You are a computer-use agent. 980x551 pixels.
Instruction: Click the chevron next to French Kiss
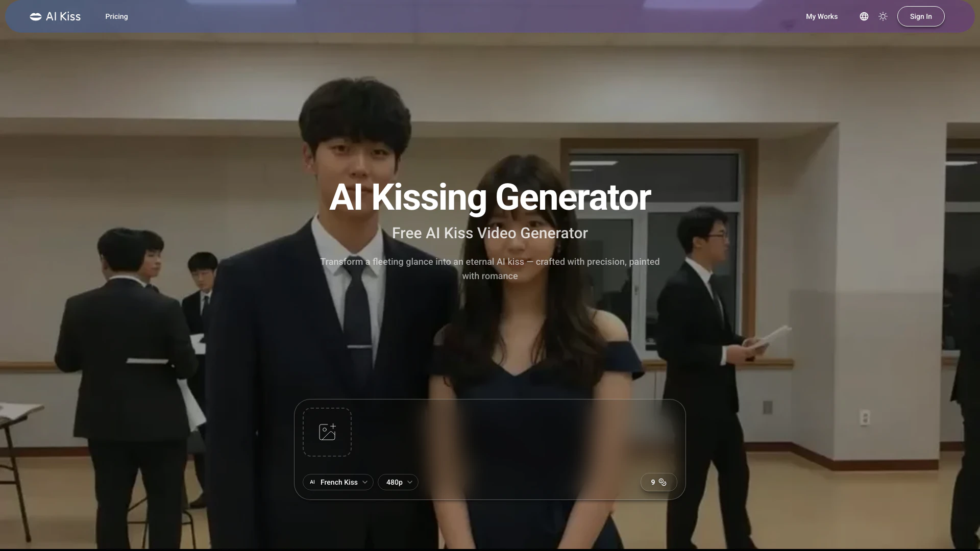pyautogui.click(x=365, y=482)
